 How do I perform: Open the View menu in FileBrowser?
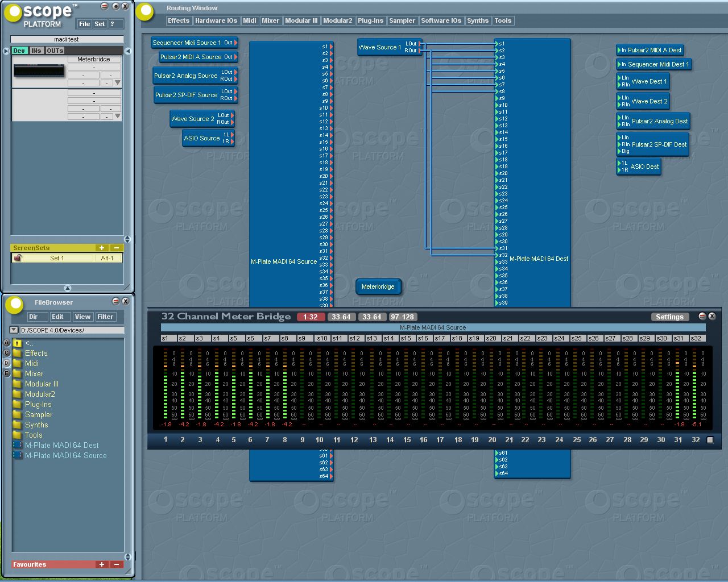click(x=82, y=317)
